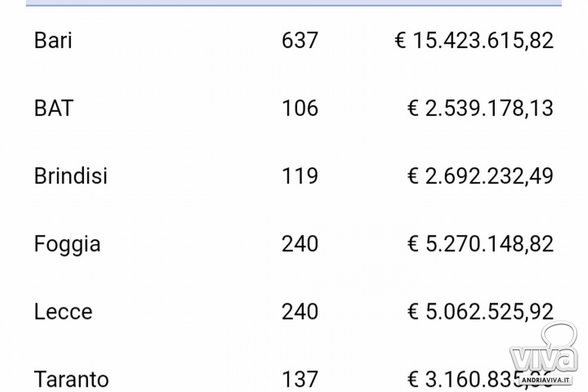Select the Lecce row name
The width and height of the screenshot is (588, 392).
click(x=63, y=312)
